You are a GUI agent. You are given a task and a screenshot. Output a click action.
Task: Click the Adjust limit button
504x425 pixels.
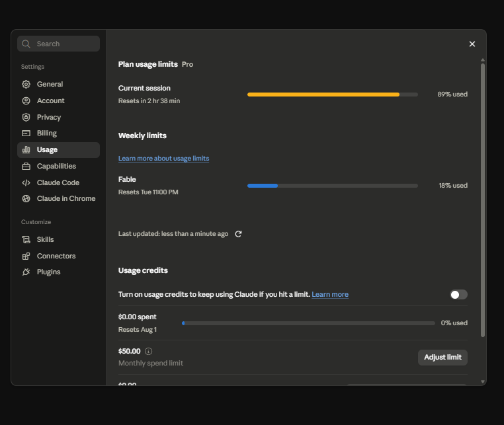pos(442,358)
